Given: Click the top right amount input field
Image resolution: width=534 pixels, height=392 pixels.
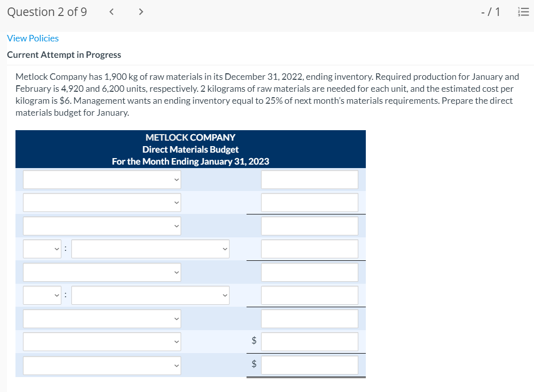Looking at the screenshot, I should point(309,180).
